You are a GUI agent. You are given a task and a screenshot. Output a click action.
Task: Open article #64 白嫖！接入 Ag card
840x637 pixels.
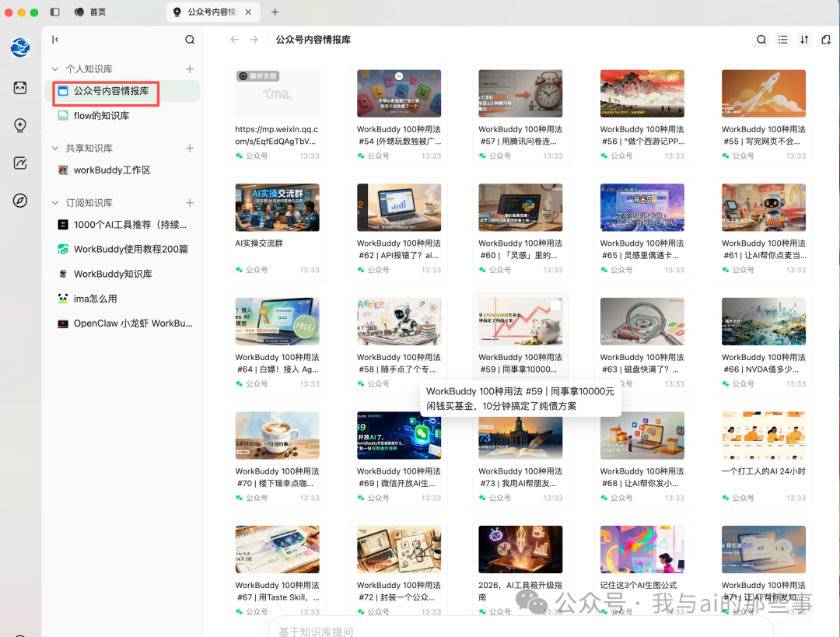278,344
